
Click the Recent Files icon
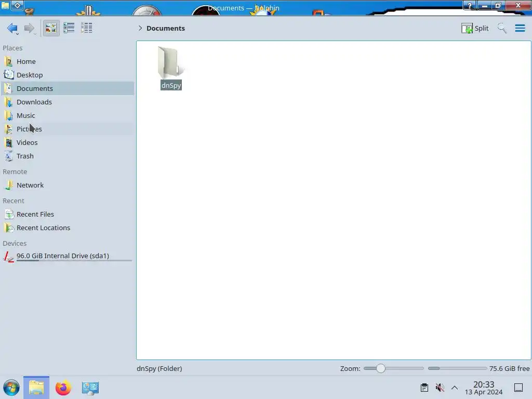coord(9,215)
